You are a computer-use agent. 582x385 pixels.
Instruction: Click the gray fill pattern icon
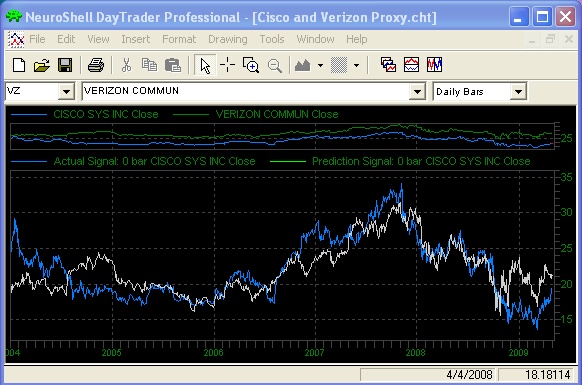[339, 65]
